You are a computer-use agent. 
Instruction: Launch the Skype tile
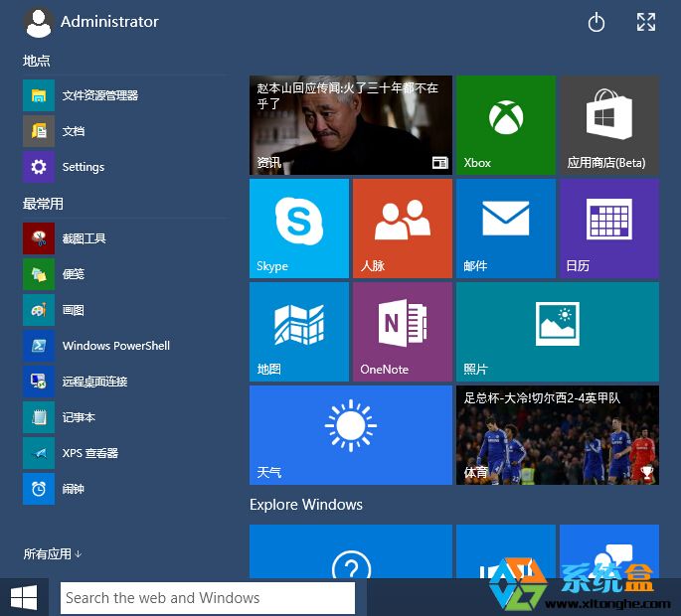click(299, 229)
